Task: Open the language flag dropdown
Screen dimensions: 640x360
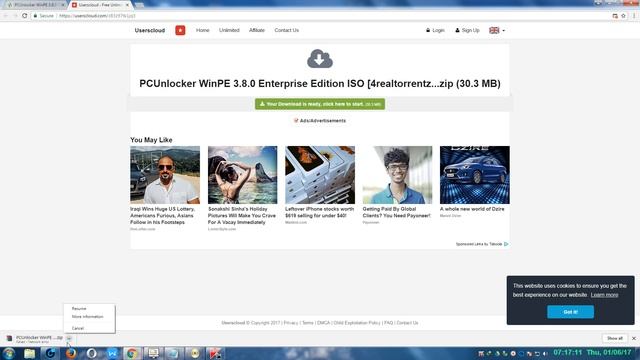Action: [497, 30]
